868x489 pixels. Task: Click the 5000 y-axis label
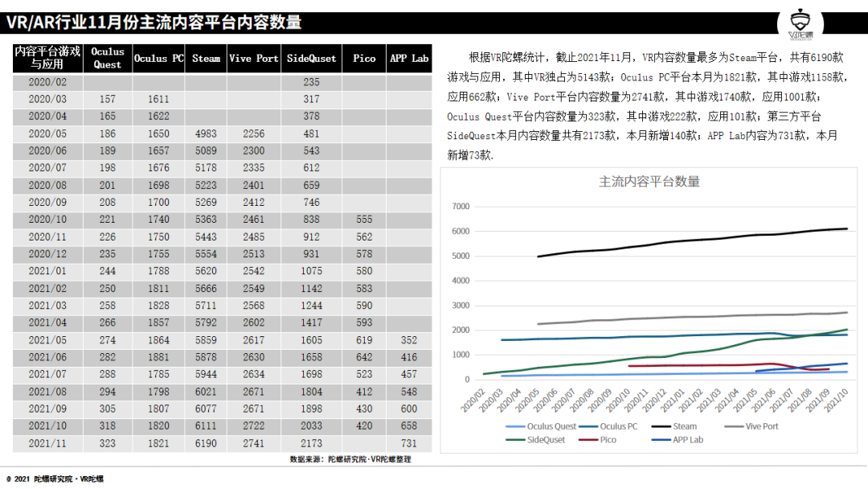pos(461,256)
